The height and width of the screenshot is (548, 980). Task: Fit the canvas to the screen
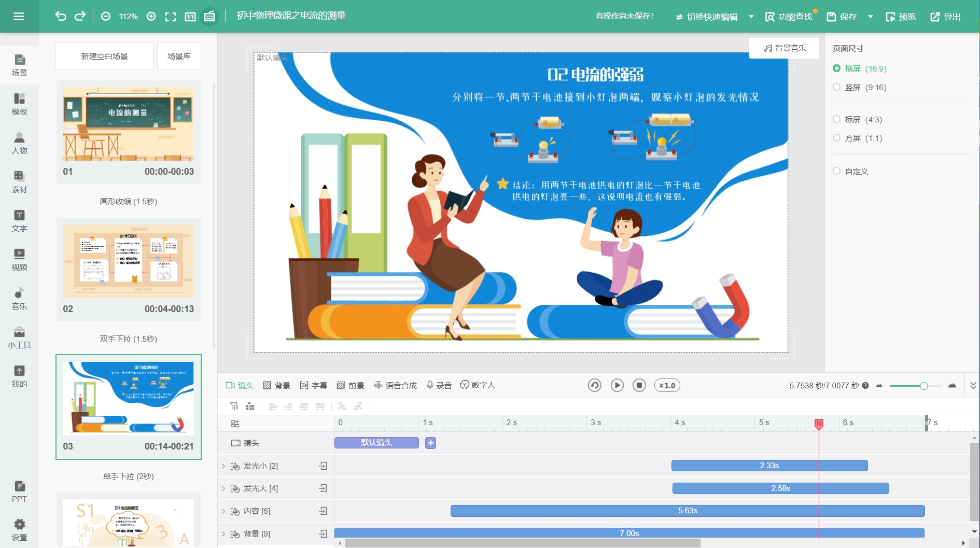[x=171, y=17]
